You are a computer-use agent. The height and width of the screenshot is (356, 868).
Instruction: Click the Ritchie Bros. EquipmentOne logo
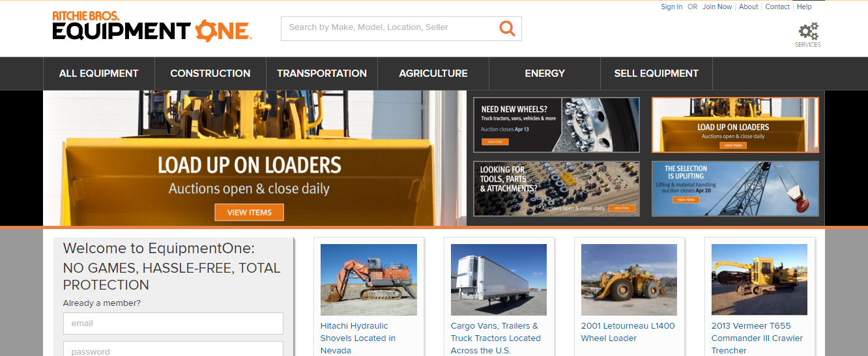click(151, 26)
